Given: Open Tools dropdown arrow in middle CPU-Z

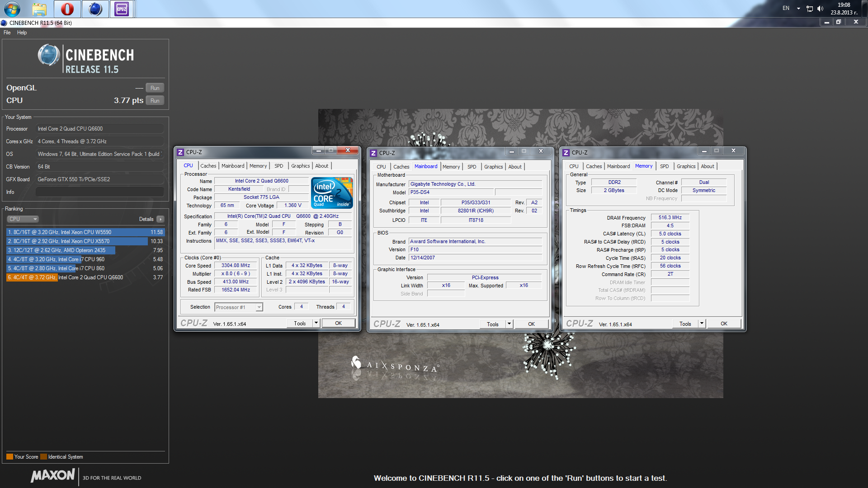Looking at the screenshot, I should click(509, 324).
